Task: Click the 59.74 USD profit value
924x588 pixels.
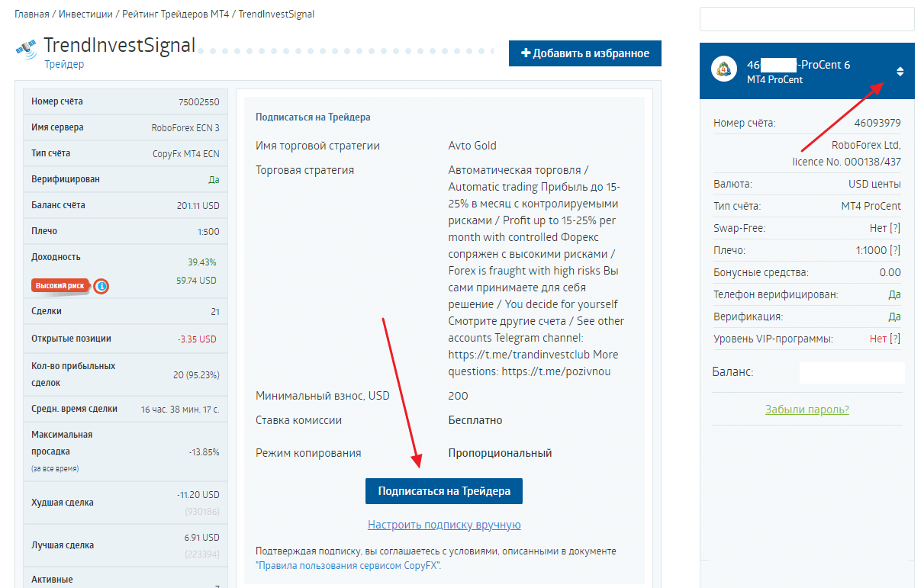Action: [x=196, y=281]
